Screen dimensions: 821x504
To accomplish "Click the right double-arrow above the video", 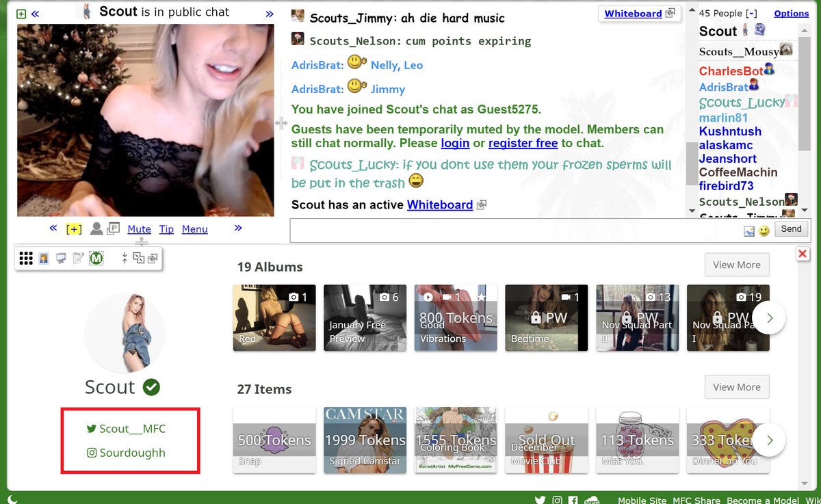I will click(270, 14).
